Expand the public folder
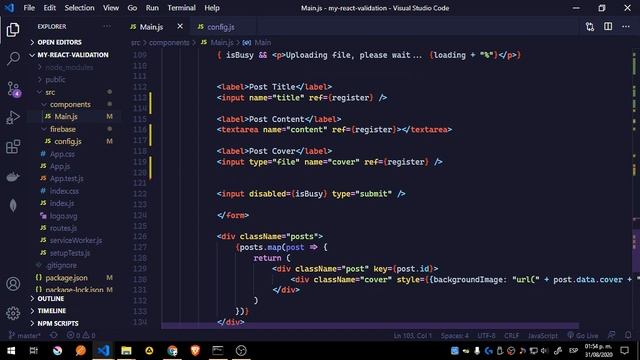 pyautogui.click(x=55, y=80)
